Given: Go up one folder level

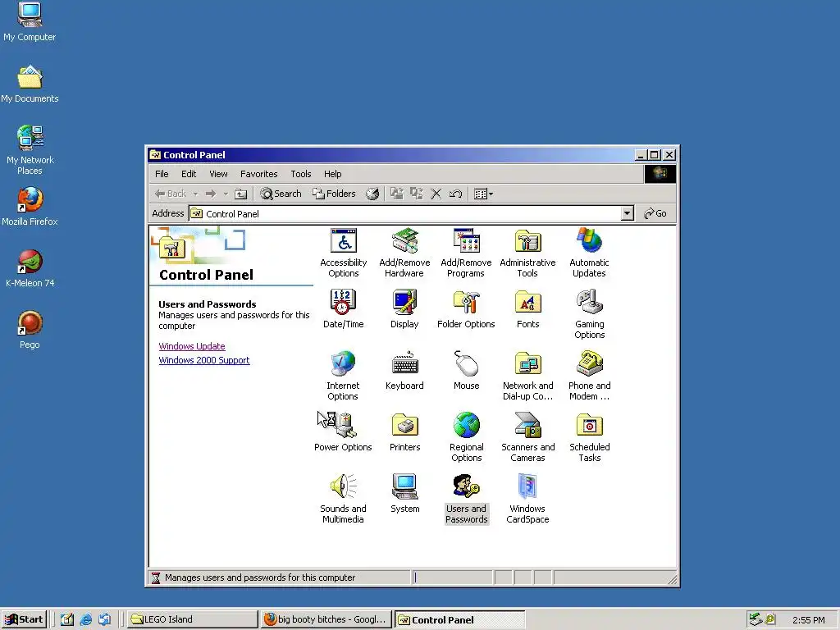Looking at the screenshot, I should (241, 194).
